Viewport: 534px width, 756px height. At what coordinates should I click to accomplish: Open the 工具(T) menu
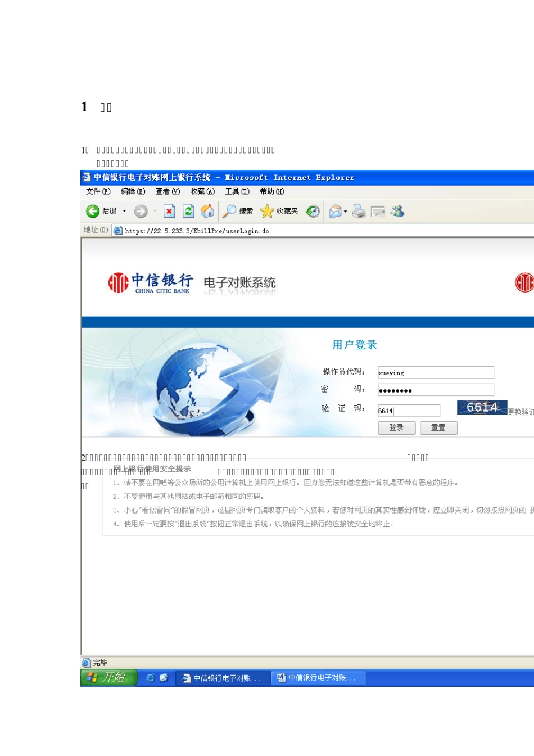coord(237,191)
